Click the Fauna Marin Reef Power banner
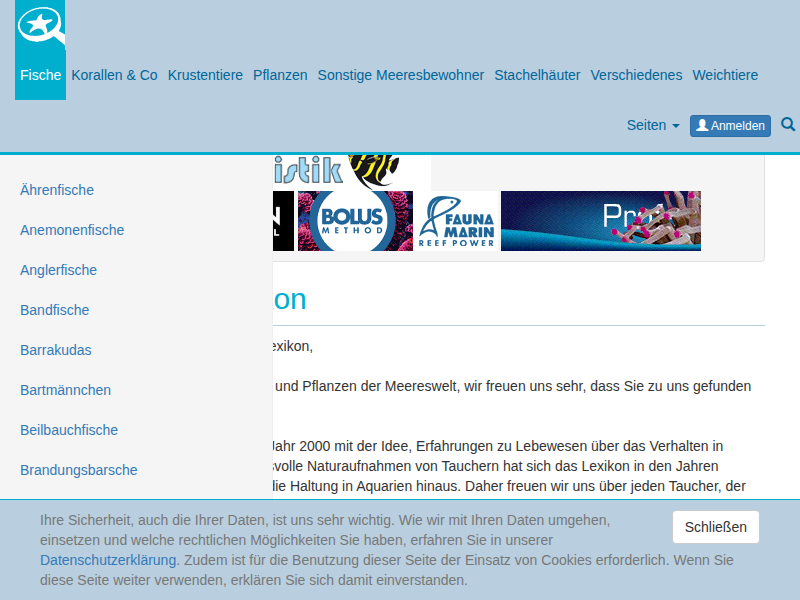The height and width of the screenshot is (600, 800). pos(457,221)
